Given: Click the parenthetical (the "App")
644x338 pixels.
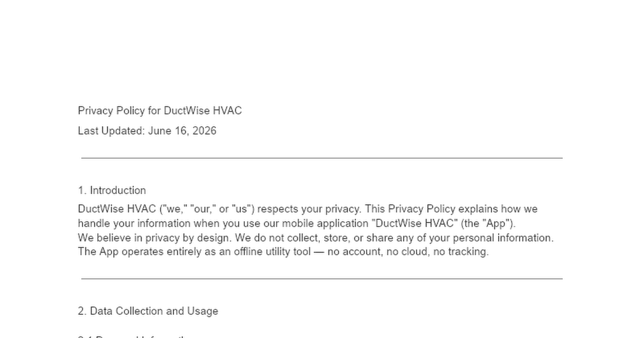Looking at the screenshot, I should 488,223.
